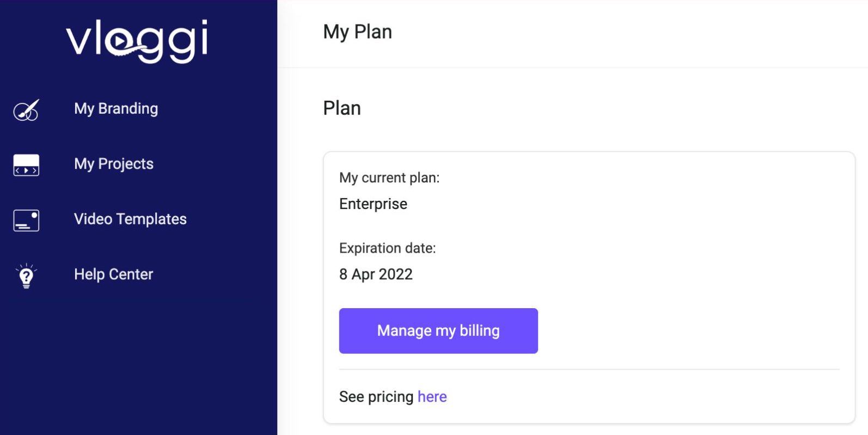Viewport: 868px width, 435px height.
Task: Click the Help Center lightbulb icon
Action: click(x=26, y=275)
